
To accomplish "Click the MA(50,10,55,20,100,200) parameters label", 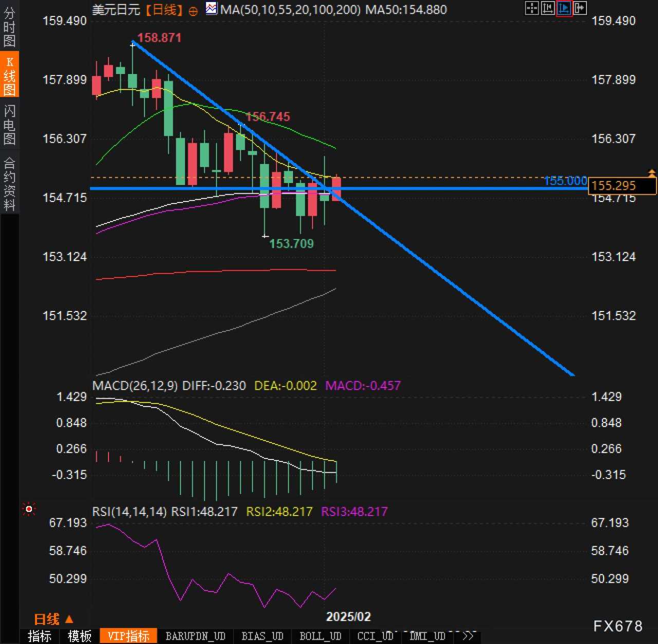I will [290, 9].
